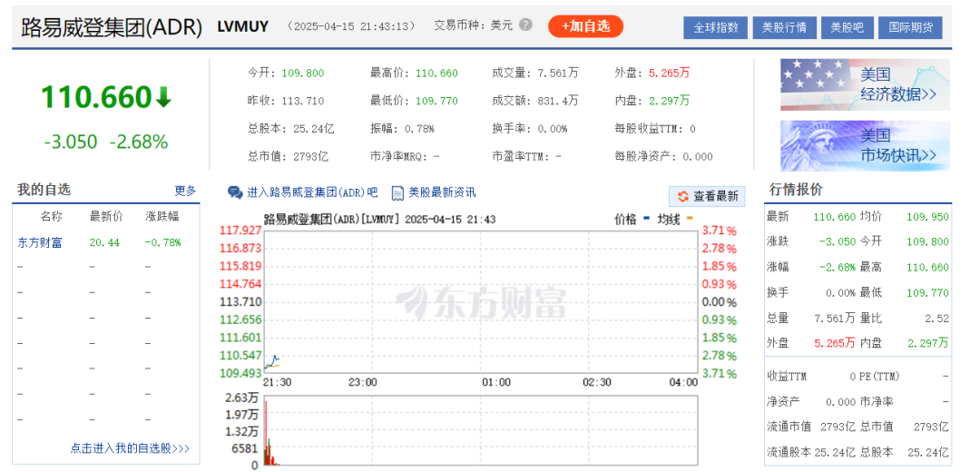Image resolution: width=980 pixels, height=472 pixels.
Task: Add stock with +加自选 button
Action: [585, 26]
